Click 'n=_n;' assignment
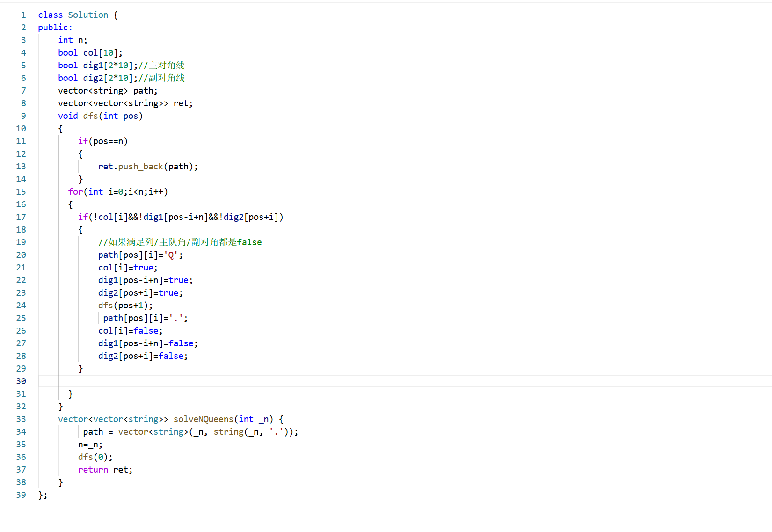The height and width of the screenshot is (532, 772). tap(90, 445)
